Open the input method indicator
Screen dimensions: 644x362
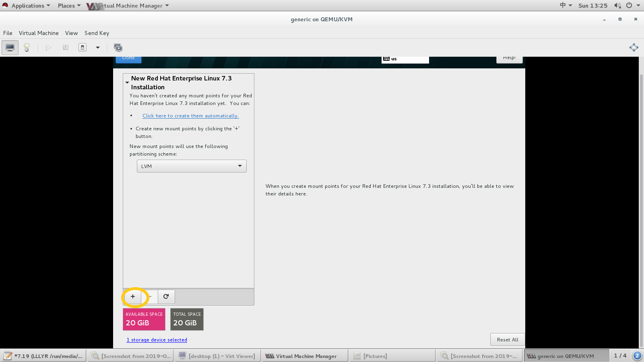pyautogui.click(x=566, y=6)
